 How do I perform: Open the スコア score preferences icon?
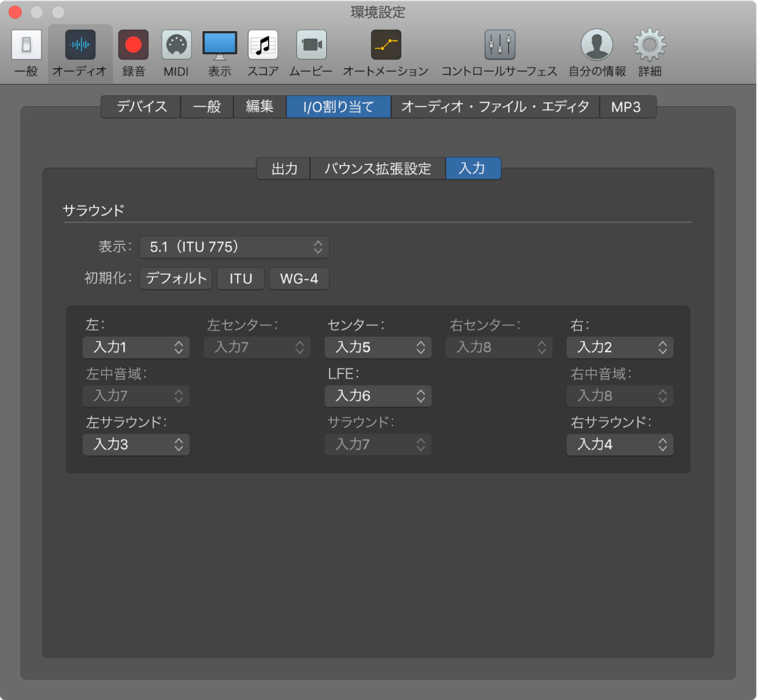click(263, 45)
